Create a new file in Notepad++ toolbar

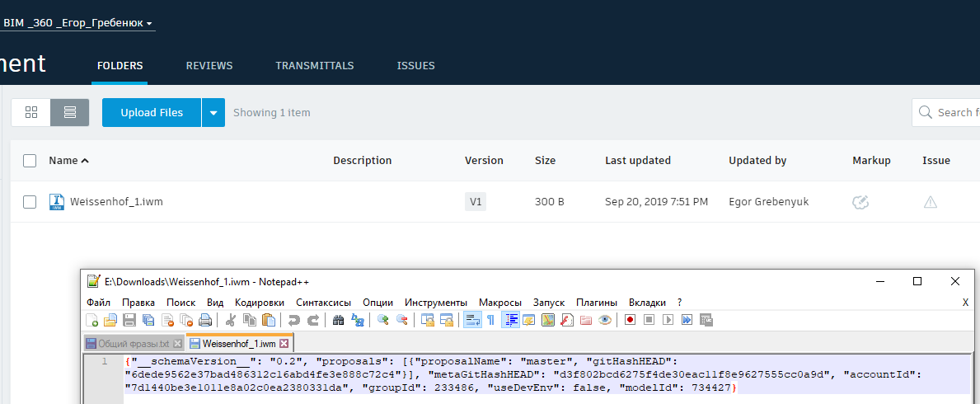click(x=91, y=320)
